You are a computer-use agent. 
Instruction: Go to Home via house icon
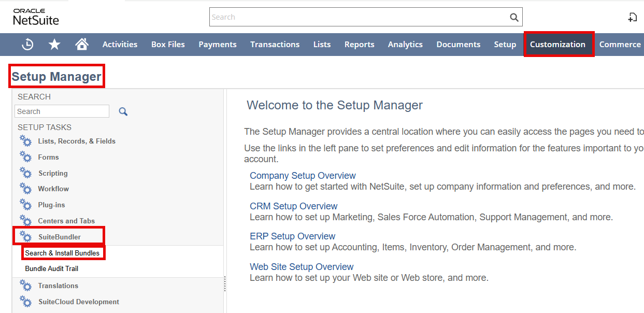81,45
